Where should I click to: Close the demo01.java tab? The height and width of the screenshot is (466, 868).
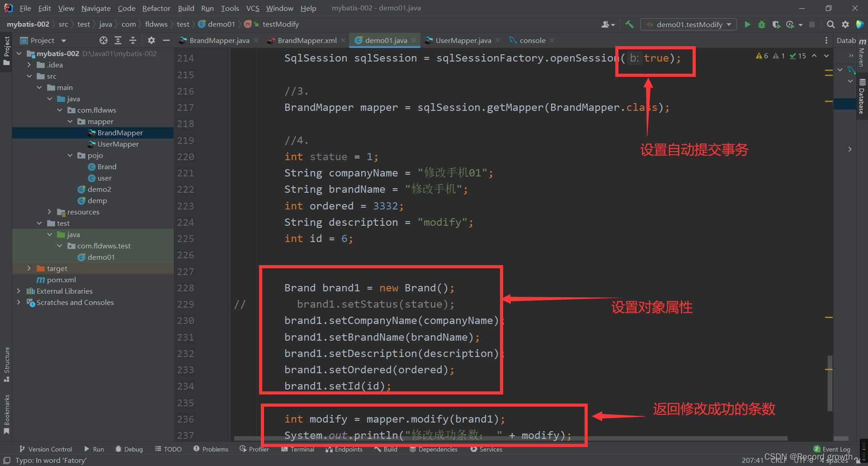click(x=414, y=40)
